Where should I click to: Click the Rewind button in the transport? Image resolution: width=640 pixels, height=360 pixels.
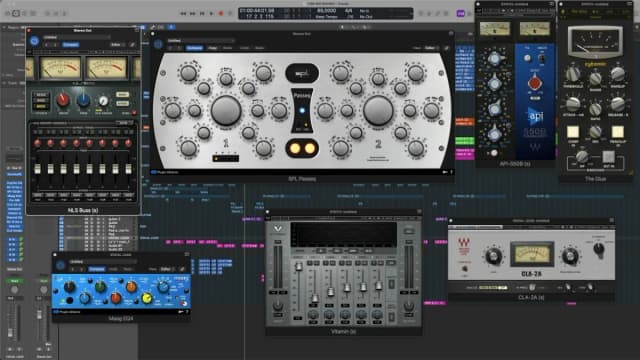pos(183,13)
